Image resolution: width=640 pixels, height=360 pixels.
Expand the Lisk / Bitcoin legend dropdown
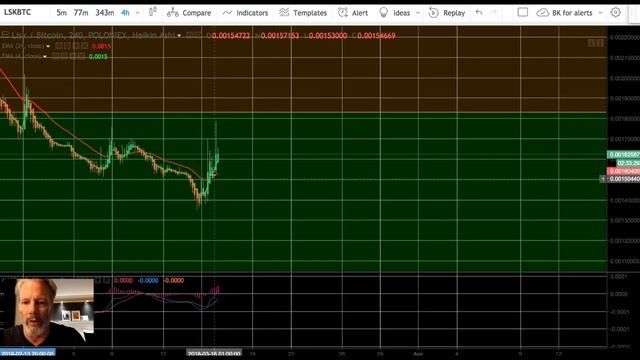[x=179, y=36]
